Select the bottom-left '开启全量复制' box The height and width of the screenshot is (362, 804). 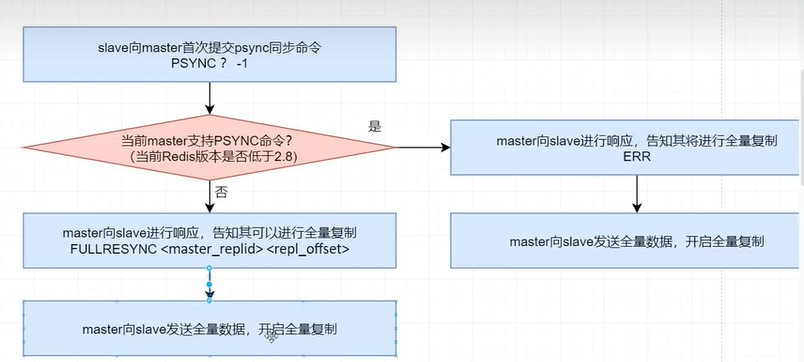pyautogui.click(x=209, y=328)
